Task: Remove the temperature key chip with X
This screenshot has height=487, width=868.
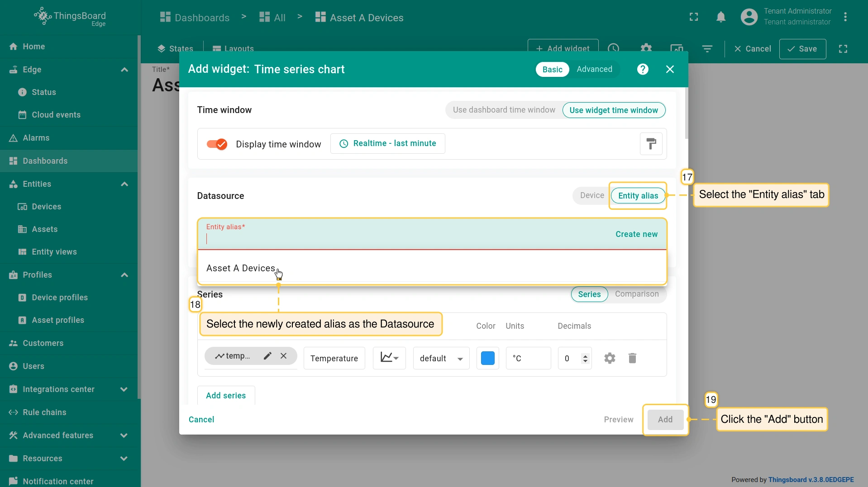Action: 284,356
